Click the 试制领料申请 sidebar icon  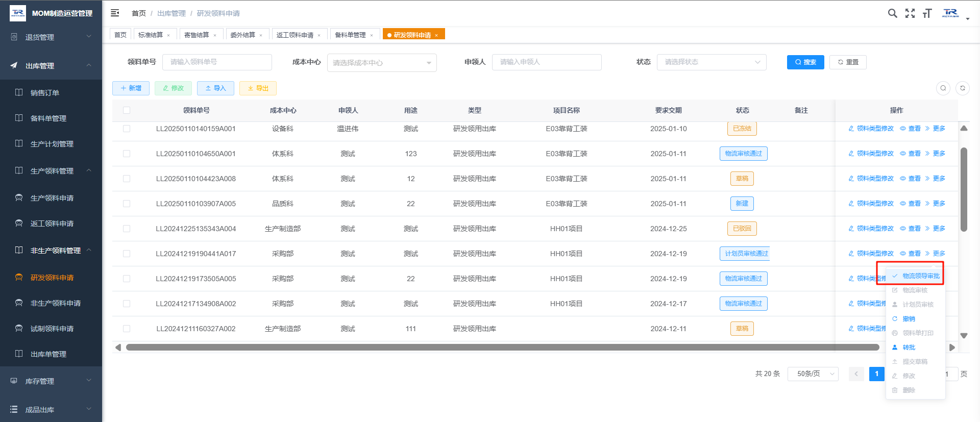coord(19,328)
